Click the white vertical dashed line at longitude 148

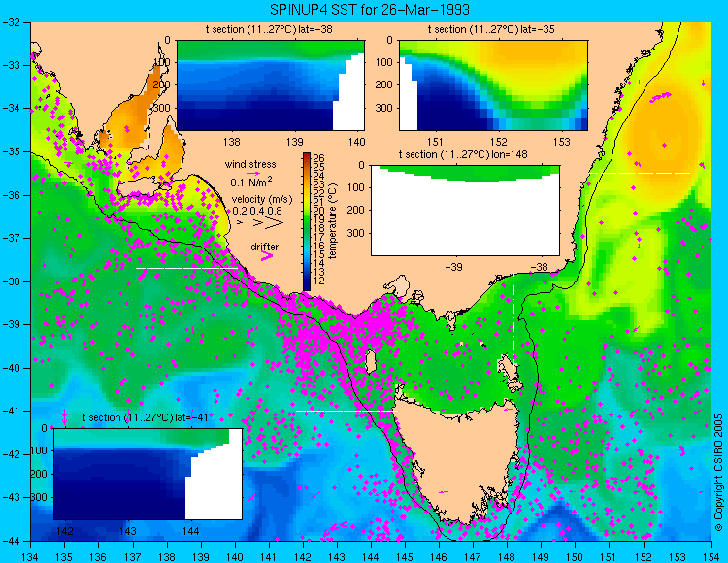pos(513,320)
